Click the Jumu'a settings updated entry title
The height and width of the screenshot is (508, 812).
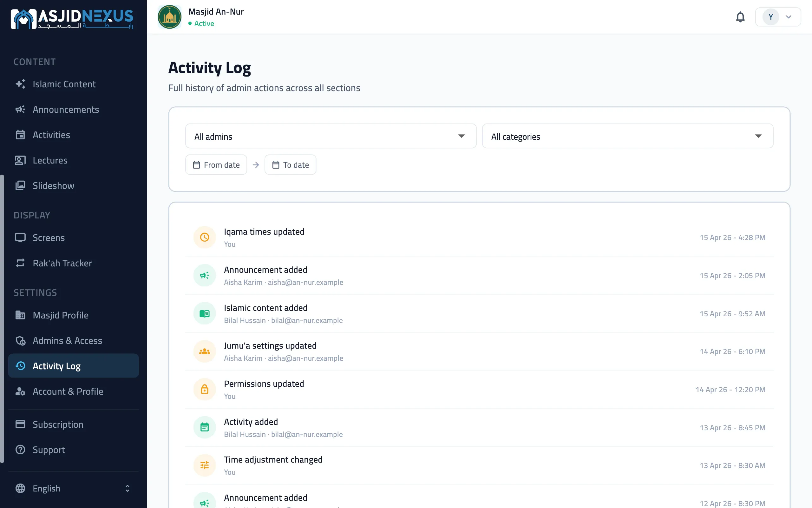click(270, 346)
